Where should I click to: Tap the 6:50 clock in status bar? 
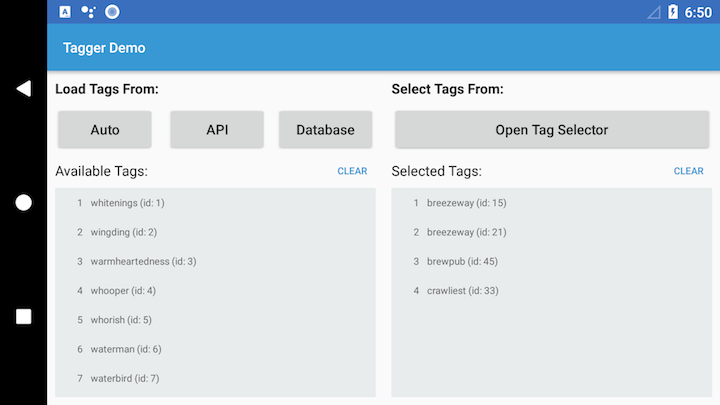pos(698,12)
